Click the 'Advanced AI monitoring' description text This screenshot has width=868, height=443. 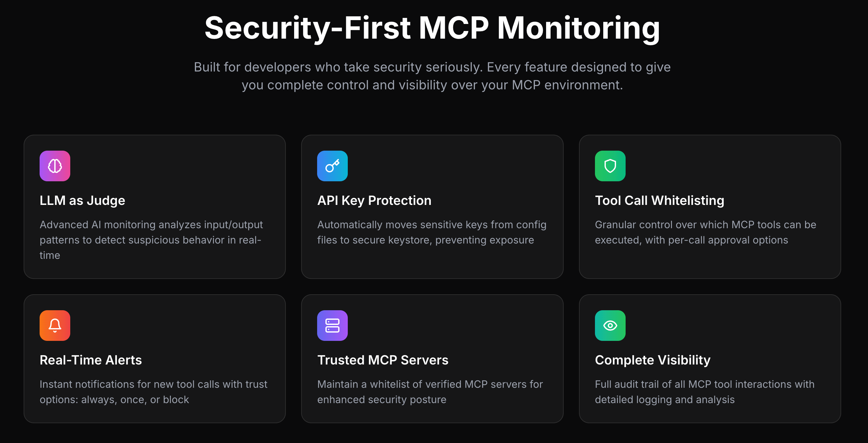(151, 239)
